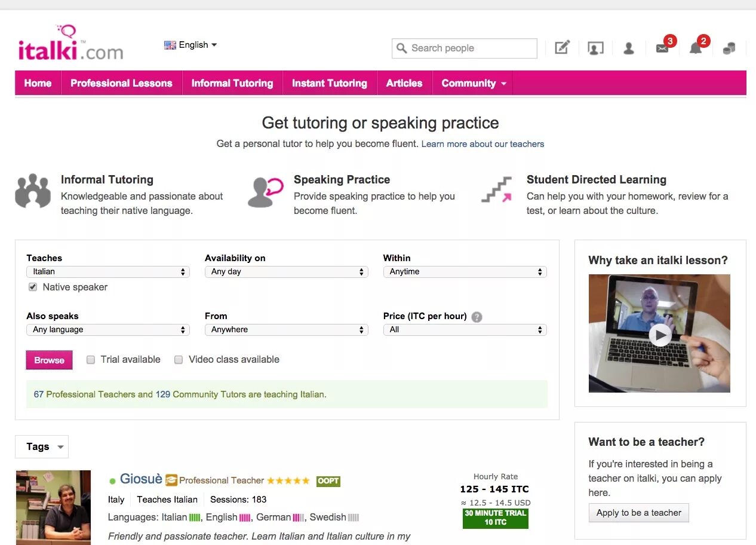Expand the Tags dropdown

(x=42, y=446)
